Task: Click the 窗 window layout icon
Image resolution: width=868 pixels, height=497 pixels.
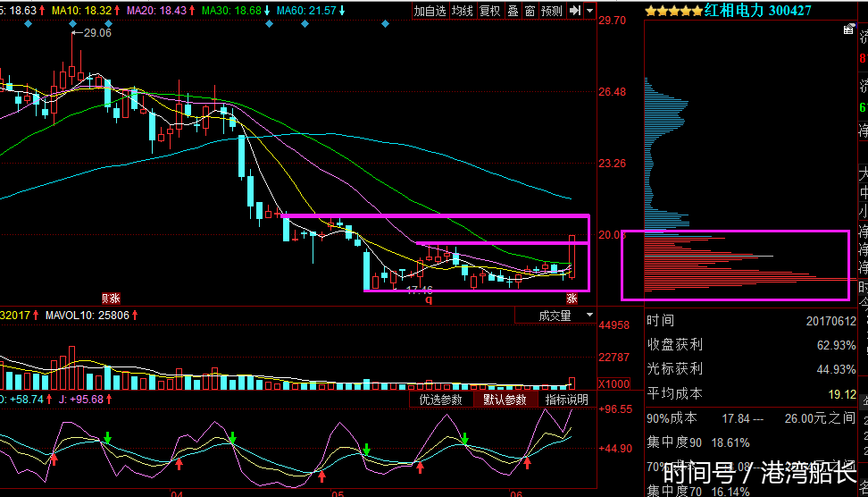Action: 530,11
